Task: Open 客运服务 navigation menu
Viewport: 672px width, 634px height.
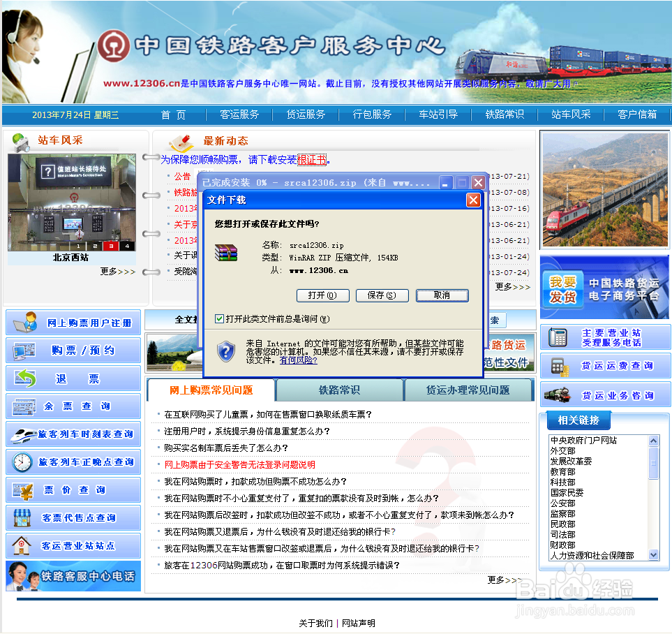Action: point(239,115)
